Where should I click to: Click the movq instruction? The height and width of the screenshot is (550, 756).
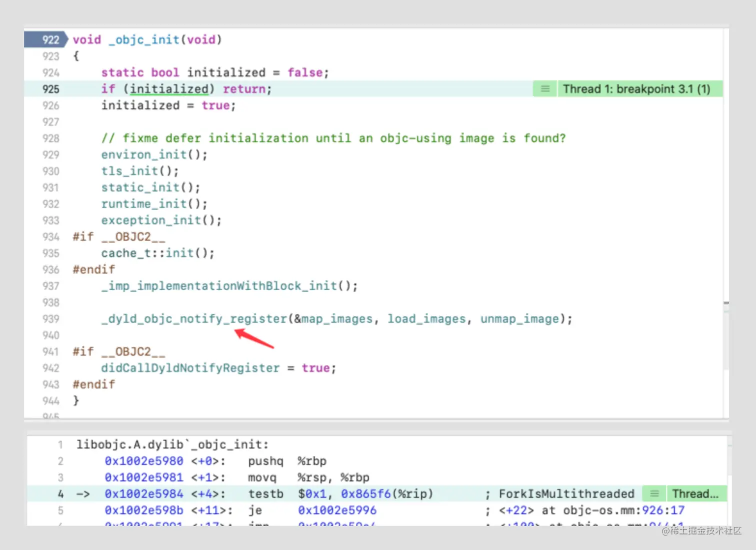point(262,477)
